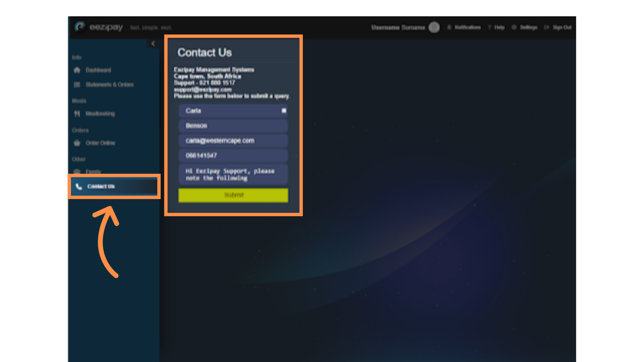Click the Username Surname label
Screen dimensions: 644x362
pos(398,27)
